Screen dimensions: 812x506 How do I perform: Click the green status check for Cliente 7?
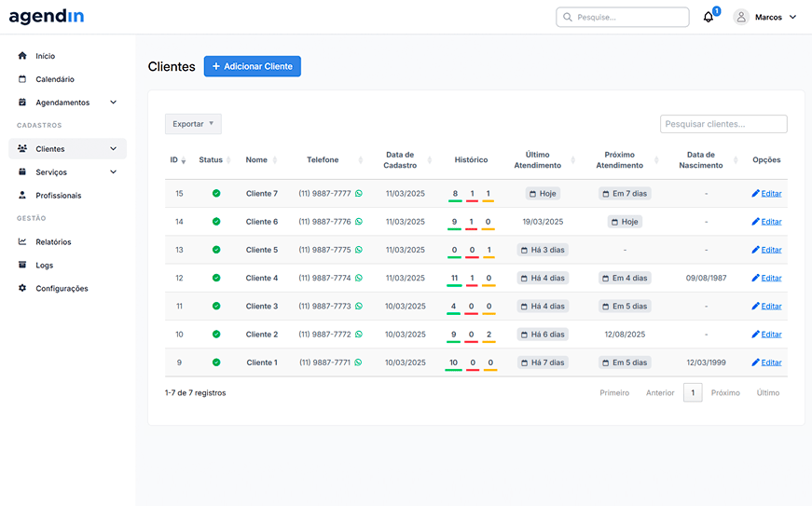tap(216, 194)
